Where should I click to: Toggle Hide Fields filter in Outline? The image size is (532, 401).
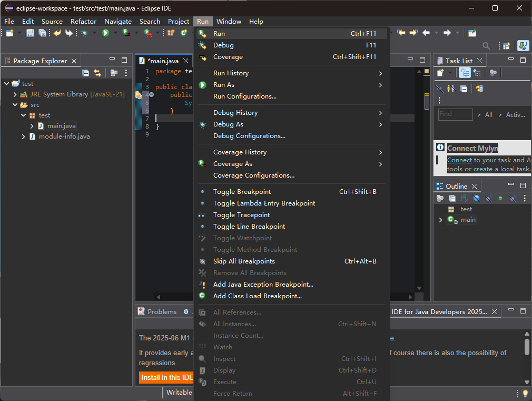tap(477, 198)
